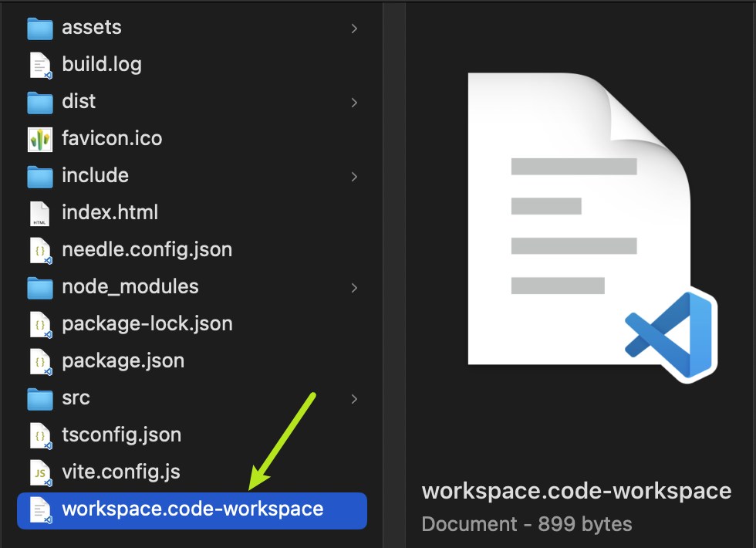Viewport: 756px width, 548px height.
Task: Select the assets folder name
Action: [92, 28]
